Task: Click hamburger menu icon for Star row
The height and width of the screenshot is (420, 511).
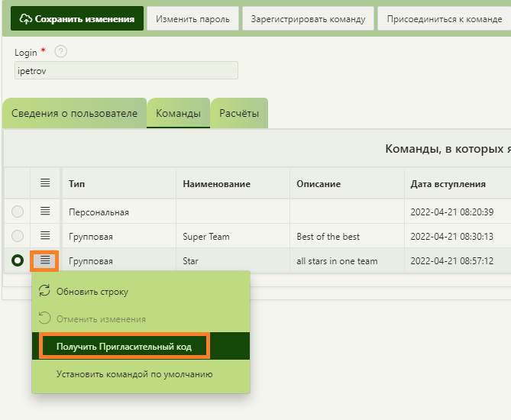Action: (x=45, y=260)
